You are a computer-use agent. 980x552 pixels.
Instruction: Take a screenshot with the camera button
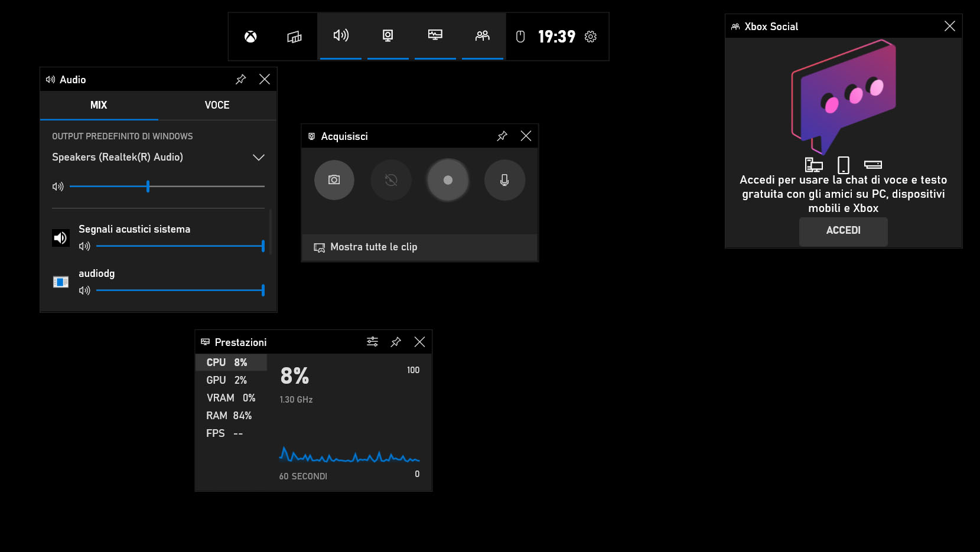334,180
